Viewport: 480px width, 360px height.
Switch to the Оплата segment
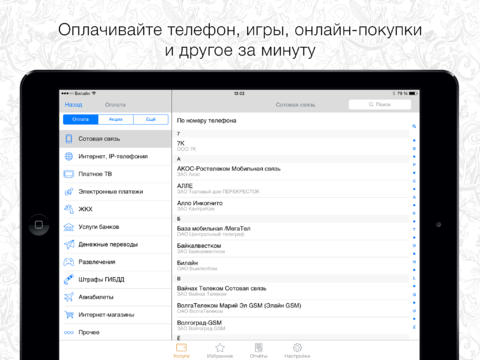click(81, 119)
